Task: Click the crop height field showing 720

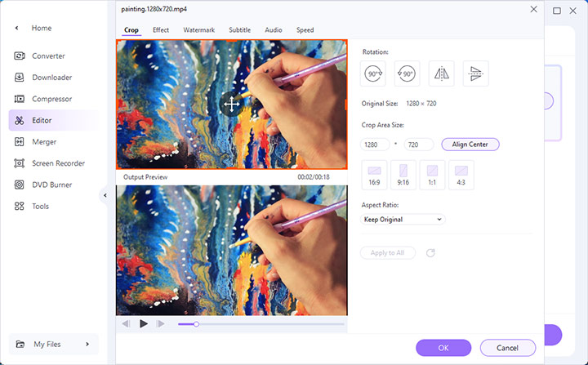Action: (x=419, y=145)
